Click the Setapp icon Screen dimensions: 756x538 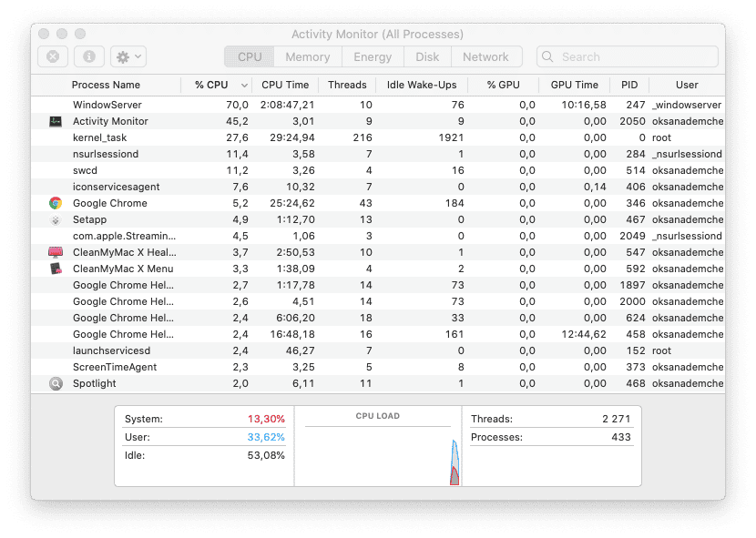(x=56, y=219)
